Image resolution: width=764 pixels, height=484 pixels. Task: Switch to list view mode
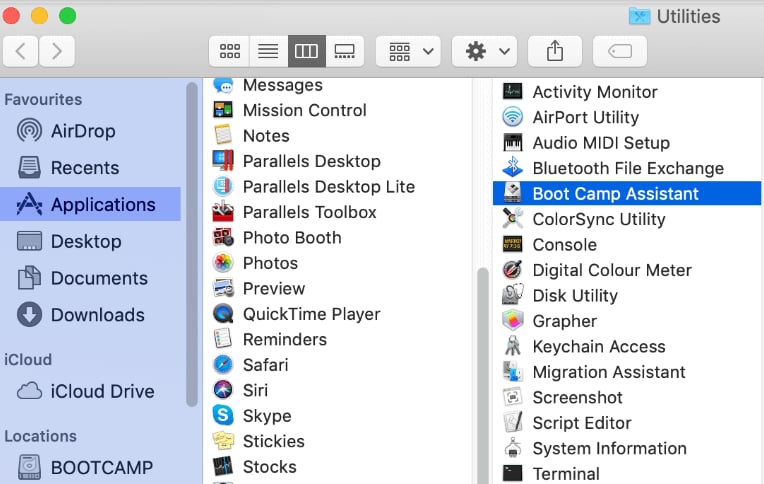click(268, 51)
